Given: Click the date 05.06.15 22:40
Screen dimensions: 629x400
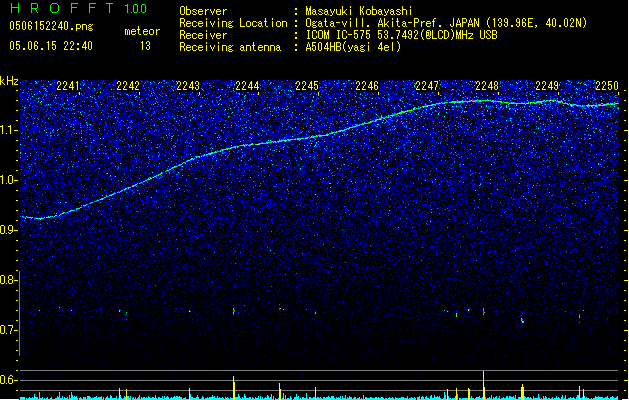Looking at the screenshot, I should [51, 46].
